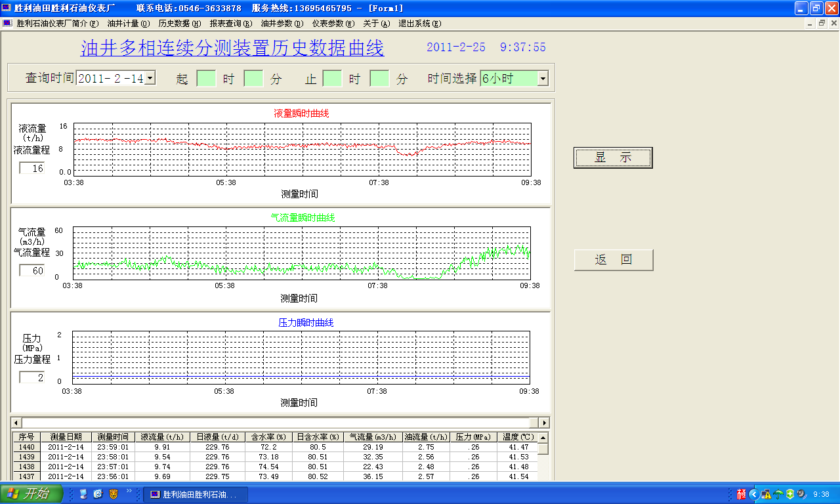The width and height of the screenshot is (840, 504).
Task: Select row number 1440 cell
Action: coord(26,447)
